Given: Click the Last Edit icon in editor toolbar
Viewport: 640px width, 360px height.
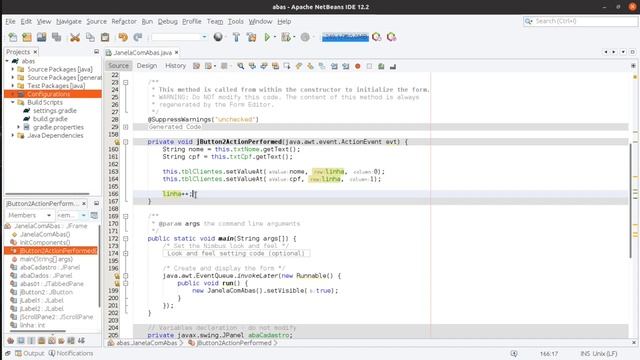Looking at the screenshot, I should 196,66.
